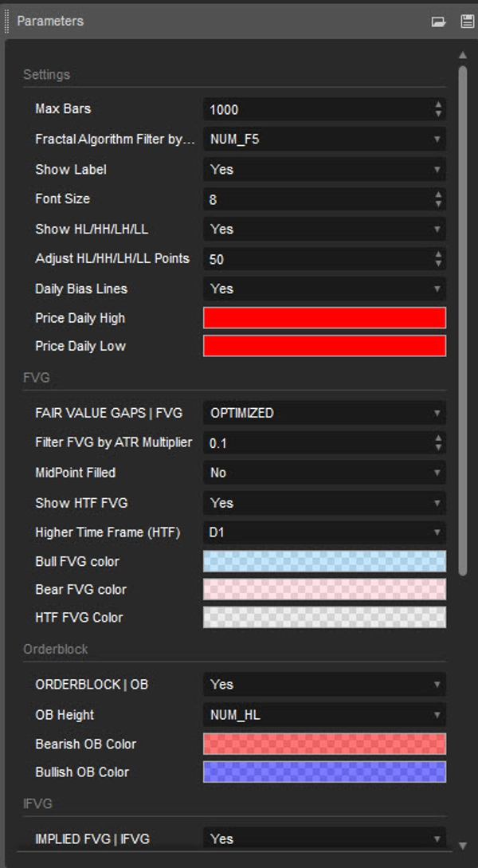478x868 pixels.
Task: Toggle IMPLIED FVG IFVG setting
Action: point(323,839)
